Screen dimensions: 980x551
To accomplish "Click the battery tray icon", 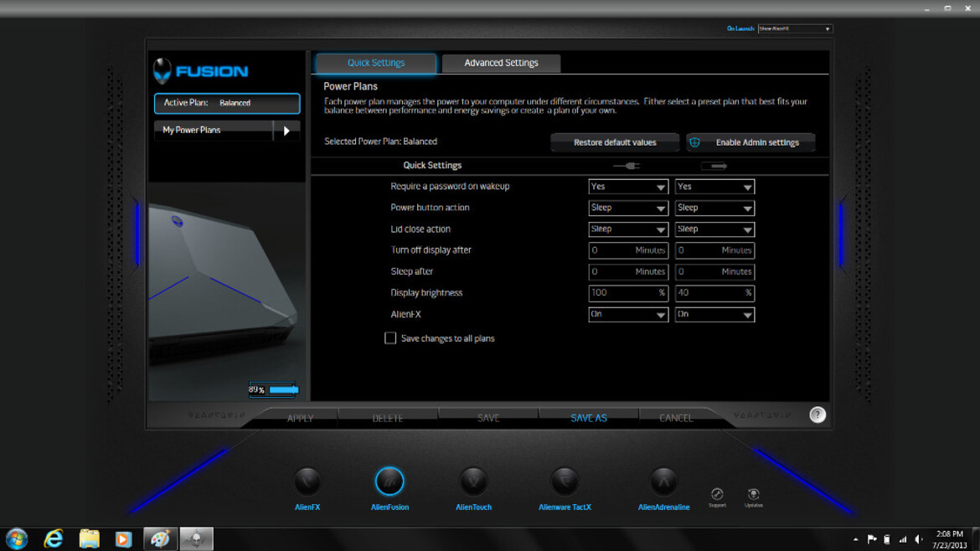I will (887, 539).
